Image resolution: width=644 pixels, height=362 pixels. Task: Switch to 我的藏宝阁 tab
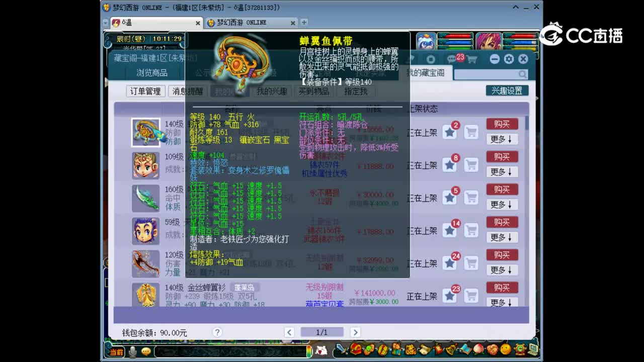[x=426, y=73]
